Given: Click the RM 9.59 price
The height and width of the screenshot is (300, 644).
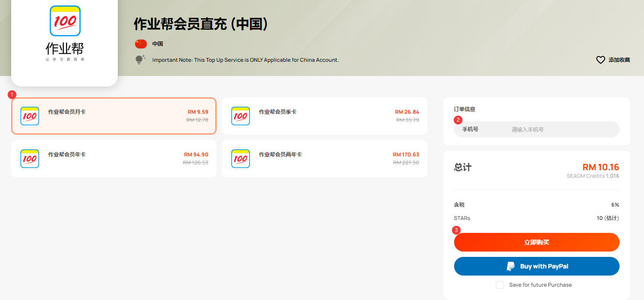Looking at the screenshot, I should point(198,112).
